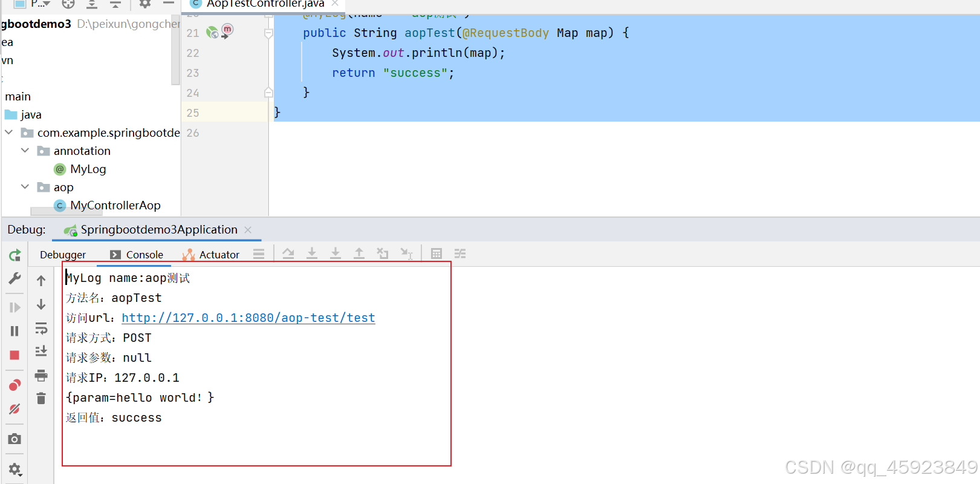Select the MyControllerAop class file

tap(115, 205)
